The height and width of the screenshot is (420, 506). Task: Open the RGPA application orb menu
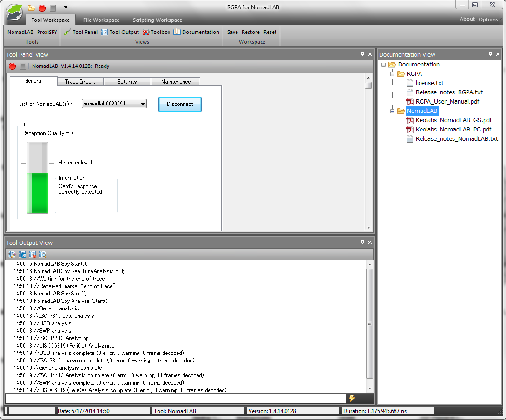click(x=14, y=13)
